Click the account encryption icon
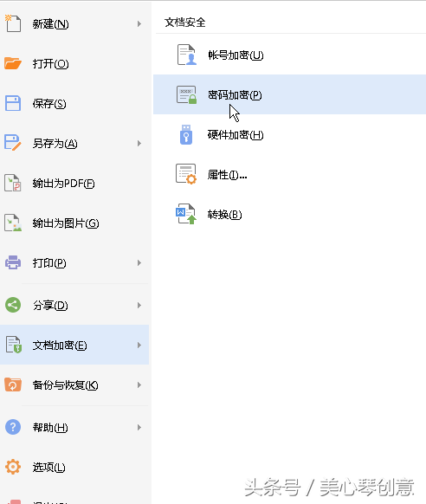This screenshot has width=426, height=504. [x=187, y=55]
